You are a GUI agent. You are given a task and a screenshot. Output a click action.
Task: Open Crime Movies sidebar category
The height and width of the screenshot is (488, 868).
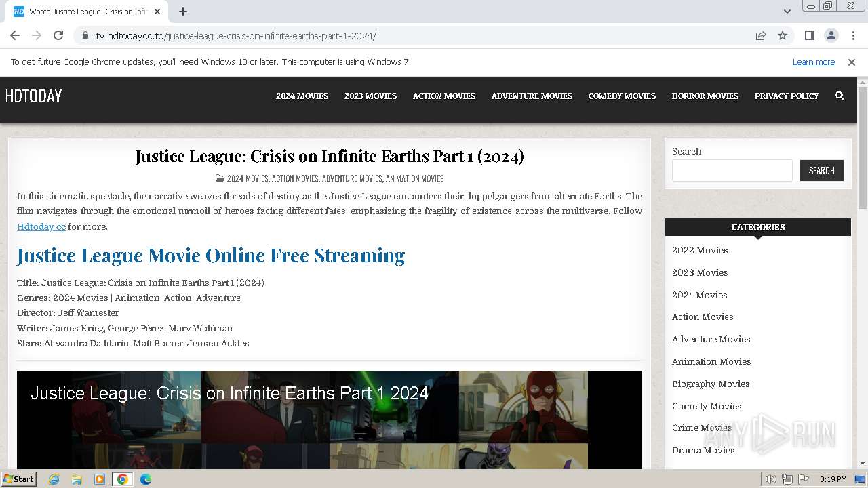702,428
